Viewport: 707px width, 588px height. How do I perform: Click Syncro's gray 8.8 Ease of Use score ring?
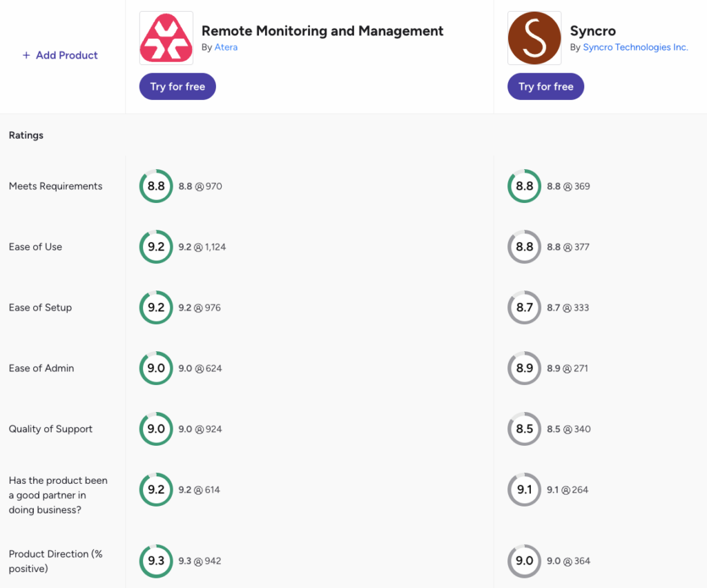coord(525,247)
